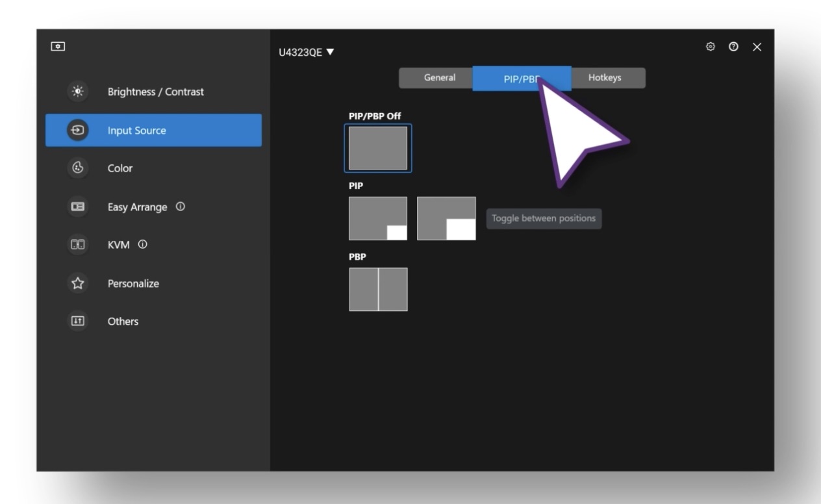
Task: Open settings via the gear icon
Action: tap(711, 47)
